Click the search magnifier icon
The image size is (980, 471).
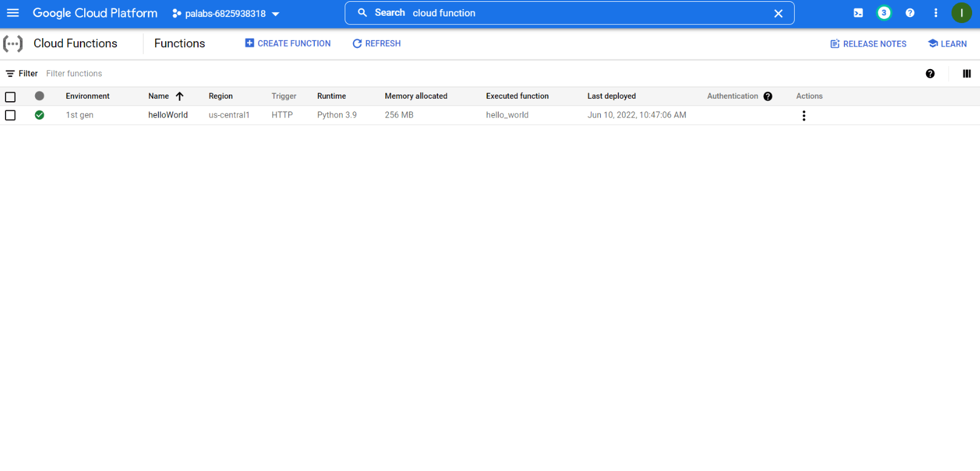pyautogui.click(x=362, y=13)
